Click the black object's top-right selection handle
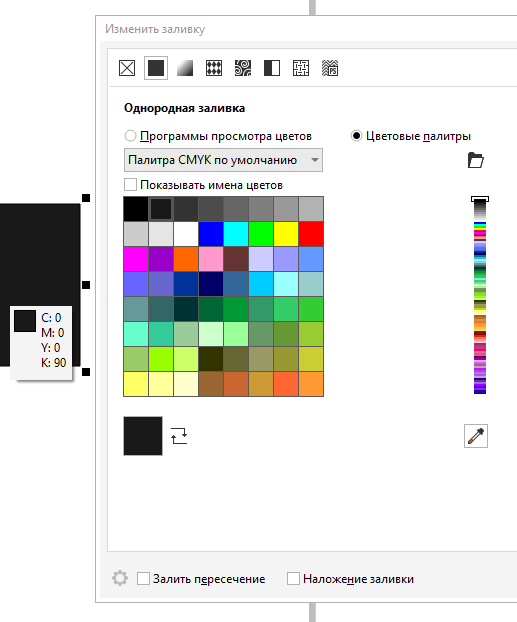Image resolution: width=517 pixels, height=622 pixels. [x=86, y=198]
